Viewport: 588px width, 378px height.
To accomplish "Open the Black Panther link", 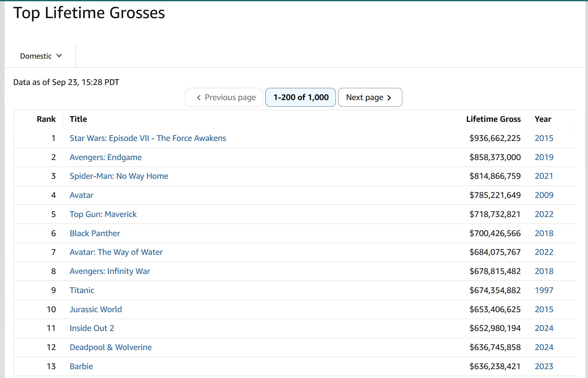I will click(x=95, y=233).
